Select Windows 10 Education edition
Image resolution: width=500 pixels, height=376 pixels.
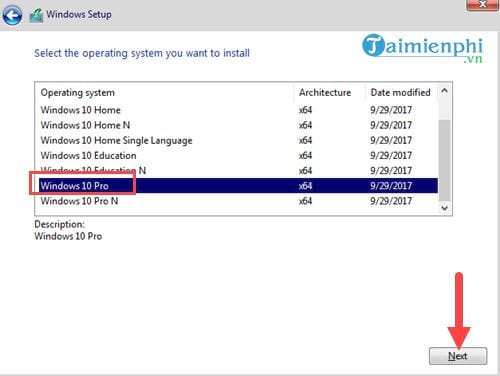pos(239,156)
